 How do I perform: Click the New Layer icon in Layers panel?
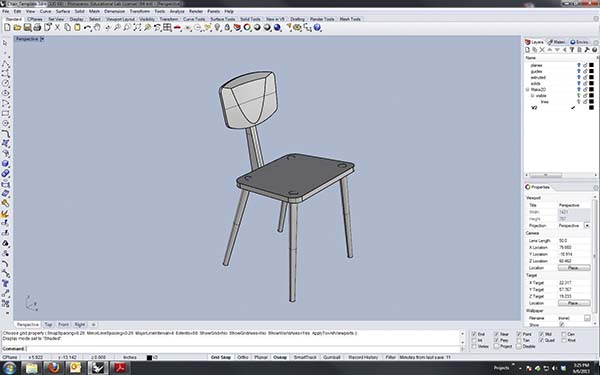point(527,50)
